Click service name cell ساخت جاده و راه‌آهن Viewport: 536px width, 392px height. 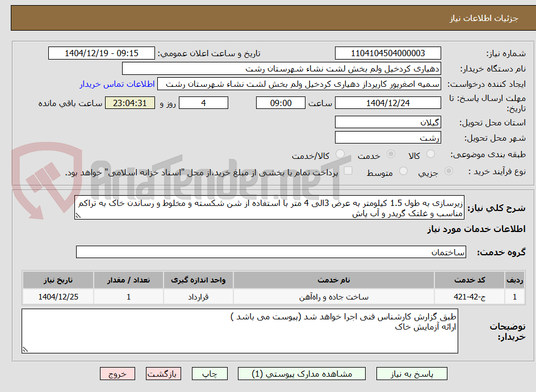pyautogui.click(x=334, y=297)
